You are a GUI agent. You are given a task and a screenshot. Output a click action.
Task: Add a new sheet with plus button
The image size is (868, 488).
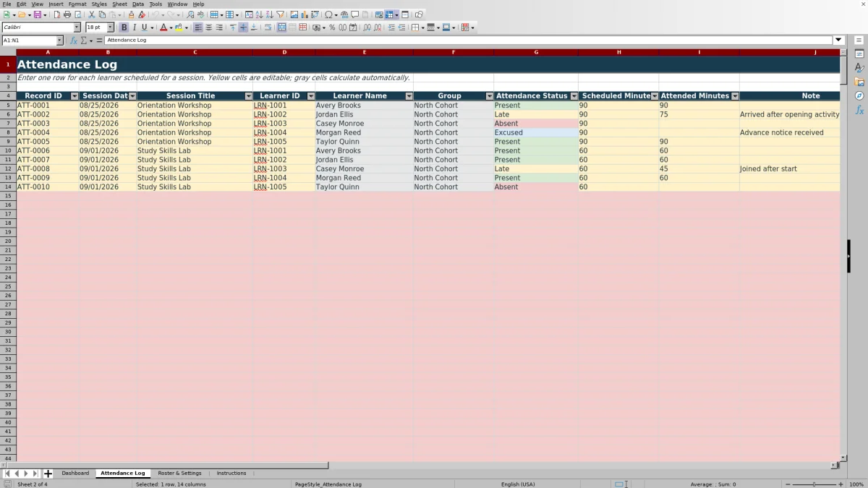[48, 474]
